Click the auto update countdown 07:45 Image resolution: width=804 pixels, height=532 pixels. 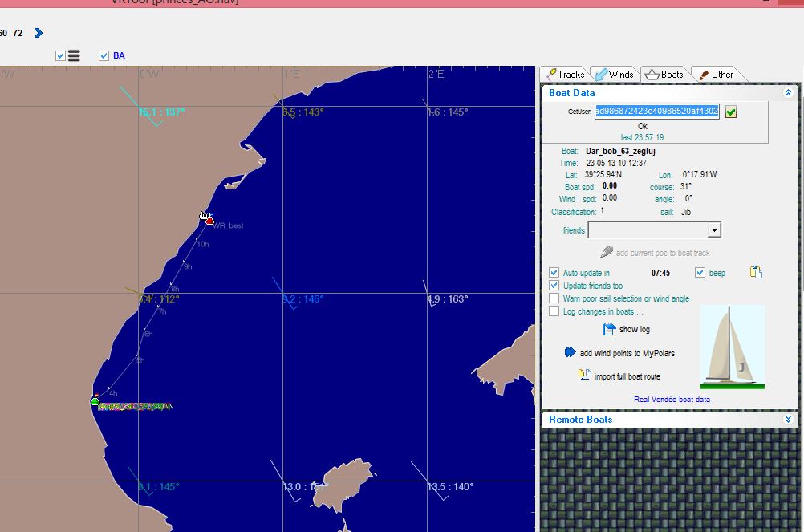[x=660, y=273]
